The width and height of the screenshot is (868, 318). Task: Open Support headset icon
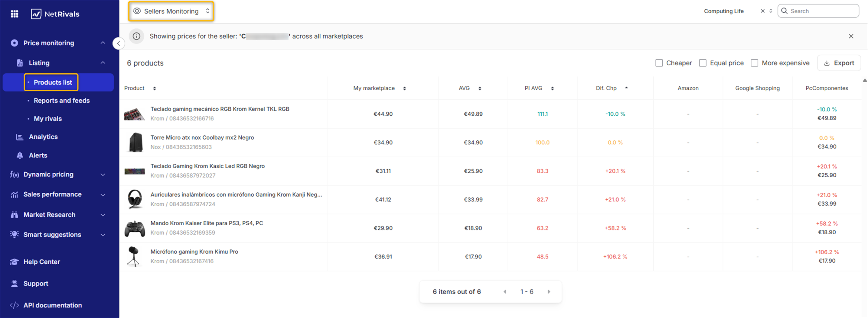click(x=14, y=283)
